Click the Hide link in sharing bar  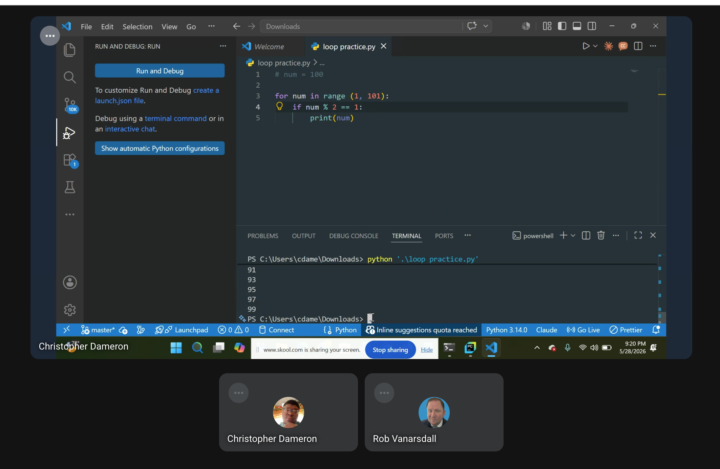tap(427, 350)
